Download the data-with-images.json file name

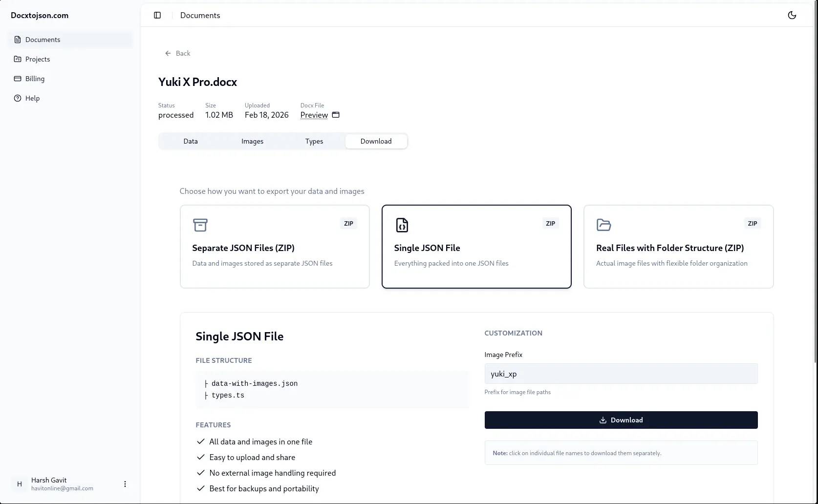[x=255, y=383]
